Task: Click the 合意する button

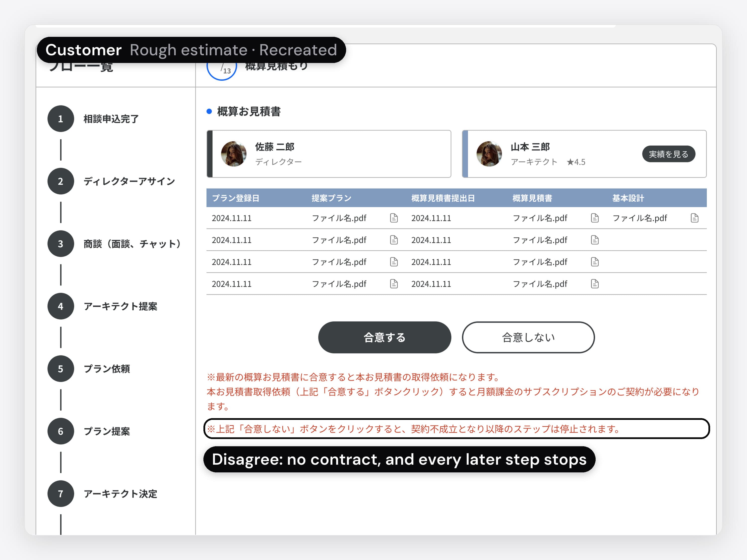Action: (385, 337)
